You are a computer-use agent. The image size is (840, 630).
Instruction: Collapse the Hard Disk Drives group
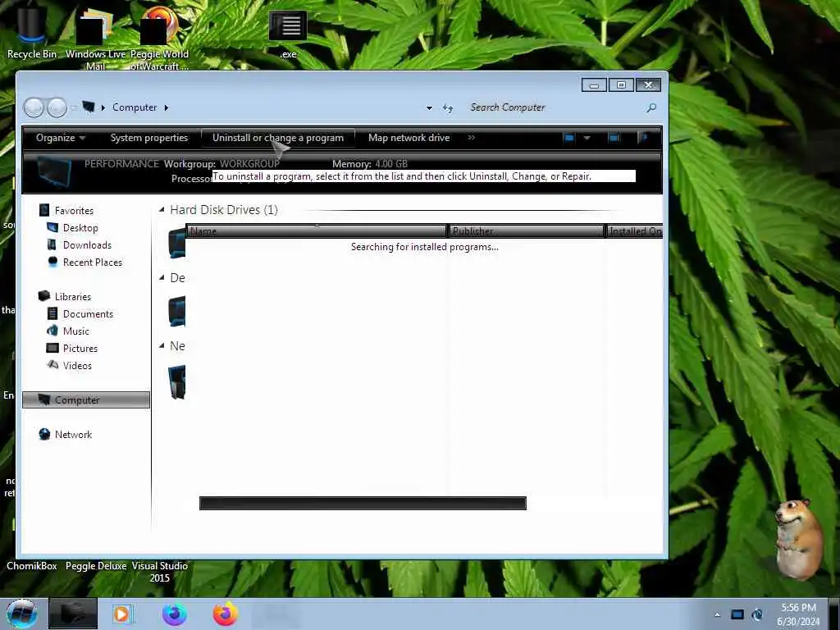[x=162, y=210]
